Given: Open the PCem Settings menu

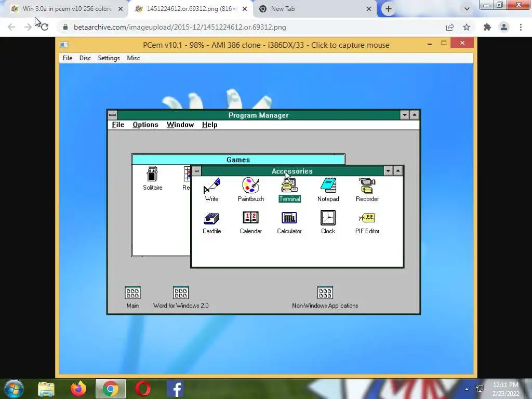Looking at the screenshot, I should pos(109,58).
